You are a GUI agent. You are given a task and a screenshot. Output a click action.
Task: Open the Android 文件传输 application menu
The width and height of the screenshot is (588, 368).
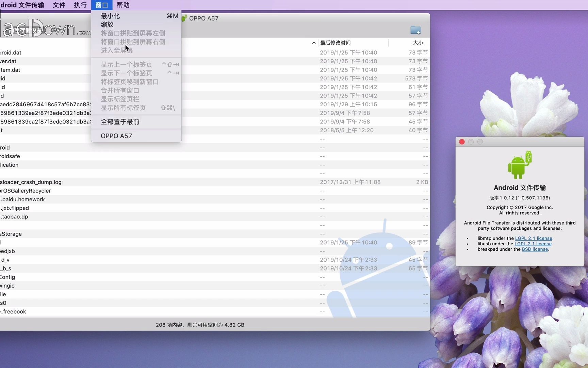click(22, 5)
